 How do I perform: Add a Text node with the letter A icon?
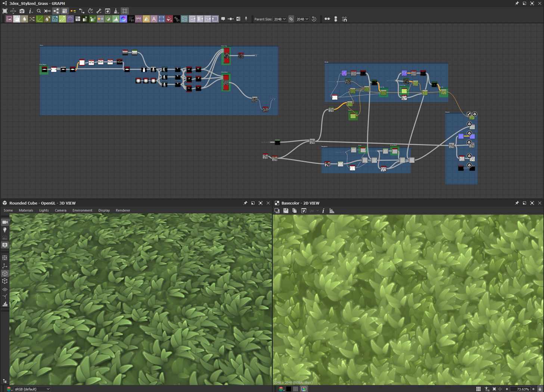pyautogui.click(x=154, y=19)
